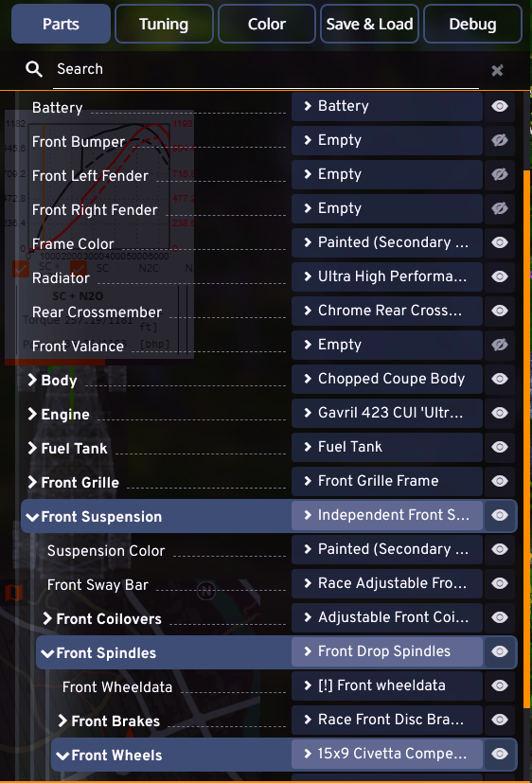Screen dimensions: 532x783
Task: Hide the Chopped Coupe Body part
Action: tap(500, 379)
